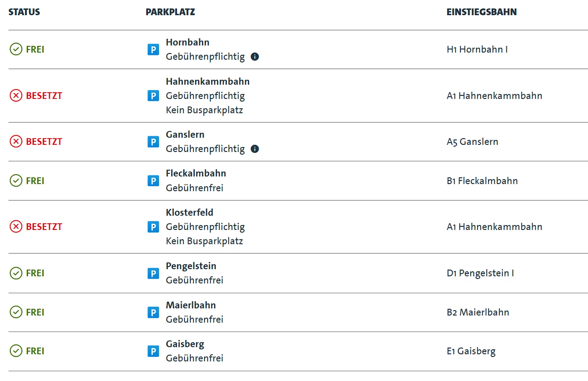Click the PARKPLATZ column header
Viewport: 588px width, 381px height.
pyautogui.click(x=170, y=12)
